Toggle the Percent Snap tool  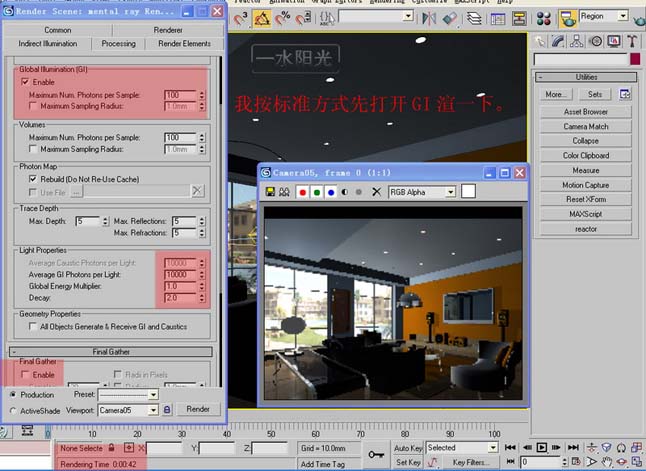click(x=283, y=19)
